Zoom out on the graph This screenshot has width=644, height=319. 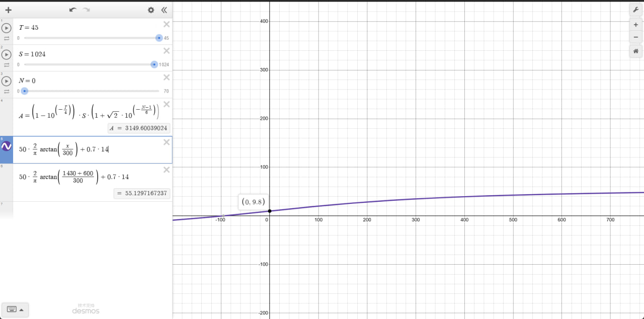tap(635, 37)
